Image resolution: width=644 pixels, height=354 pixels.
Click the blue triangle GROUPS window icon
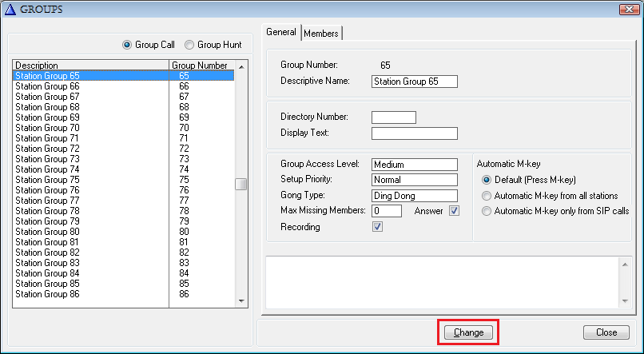pyautogui.click(x=10, y=9)
